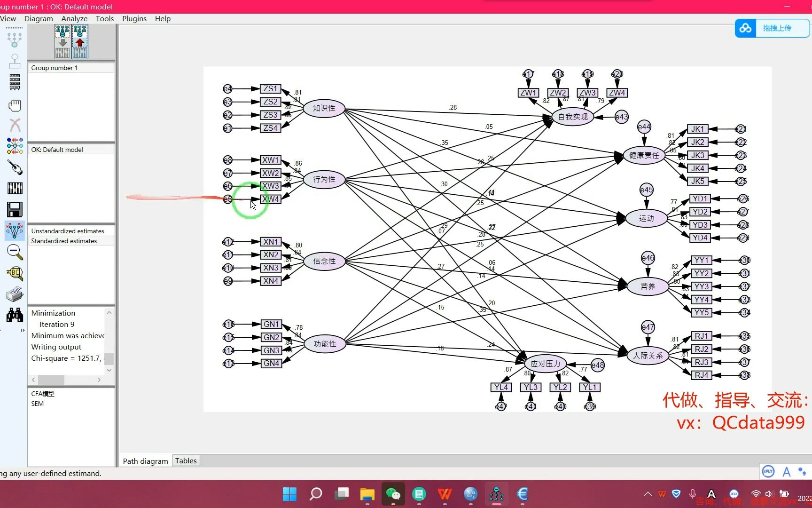
Task: Collapse the toolbox with the small side arrow
Action: pyautogui.click(x=23, y=330)
